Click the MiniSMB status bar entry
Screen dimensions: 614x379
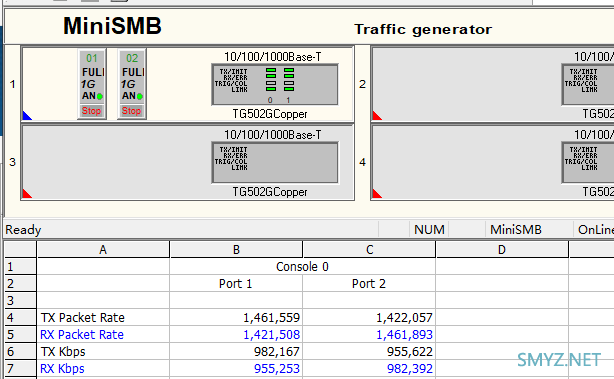coord(516,229)
